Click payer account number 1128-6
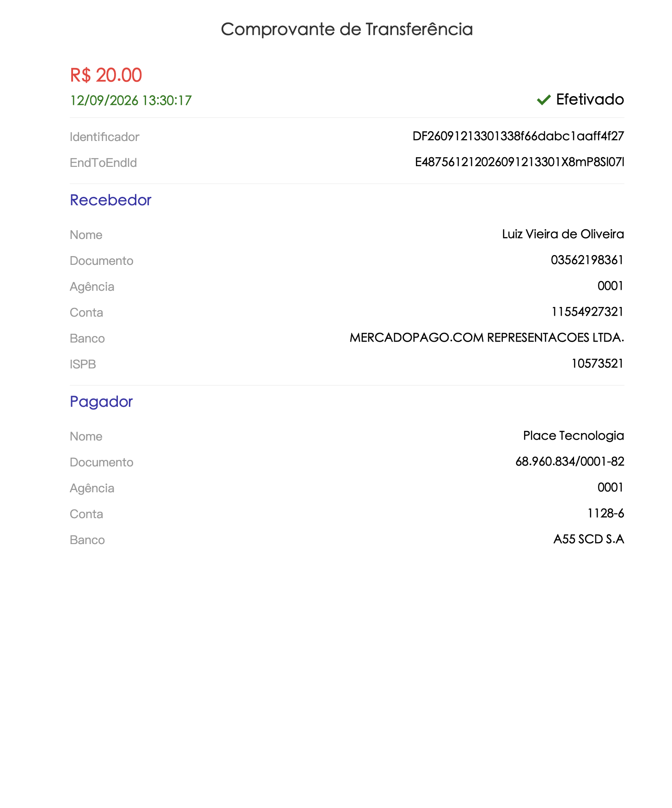This screenshot has width=672, height=808. tap(605, 513)
